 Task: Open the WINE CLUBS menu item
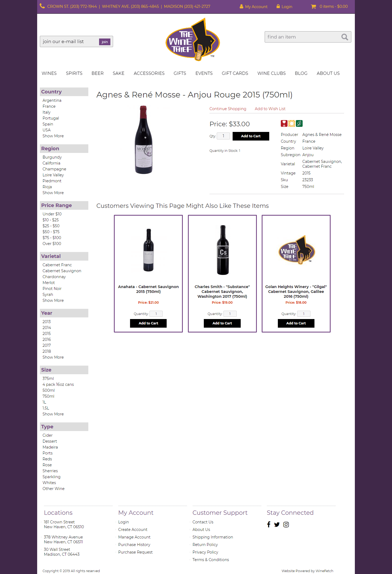pos(271,73)
